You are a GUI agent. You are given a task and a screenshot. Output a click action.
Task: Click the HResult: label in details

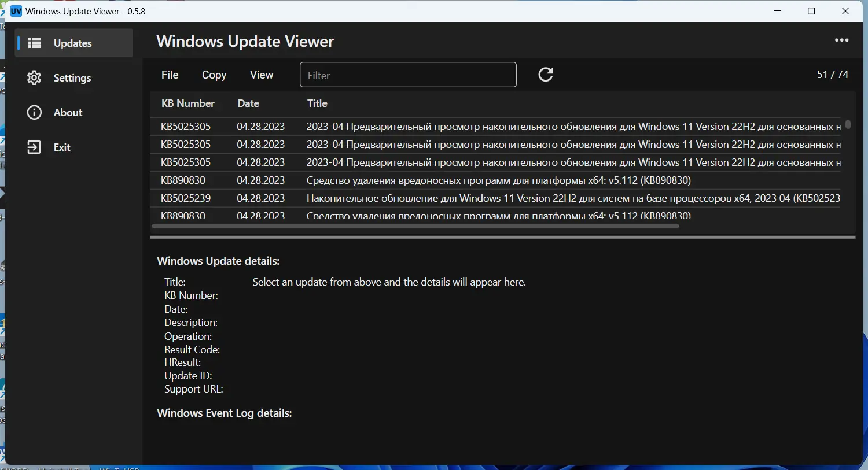point(183,362)
